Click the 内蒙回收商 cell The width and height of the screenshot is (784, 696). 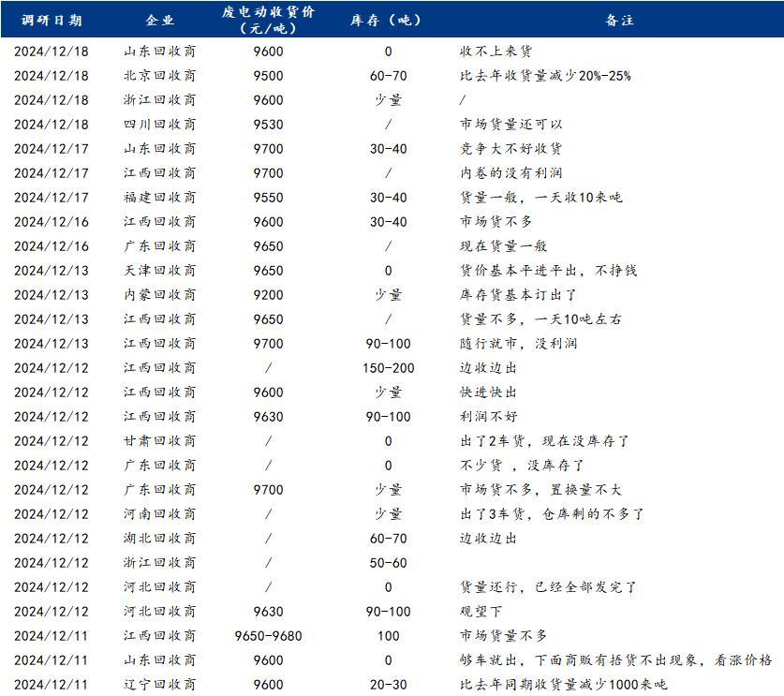coord(159,294)
